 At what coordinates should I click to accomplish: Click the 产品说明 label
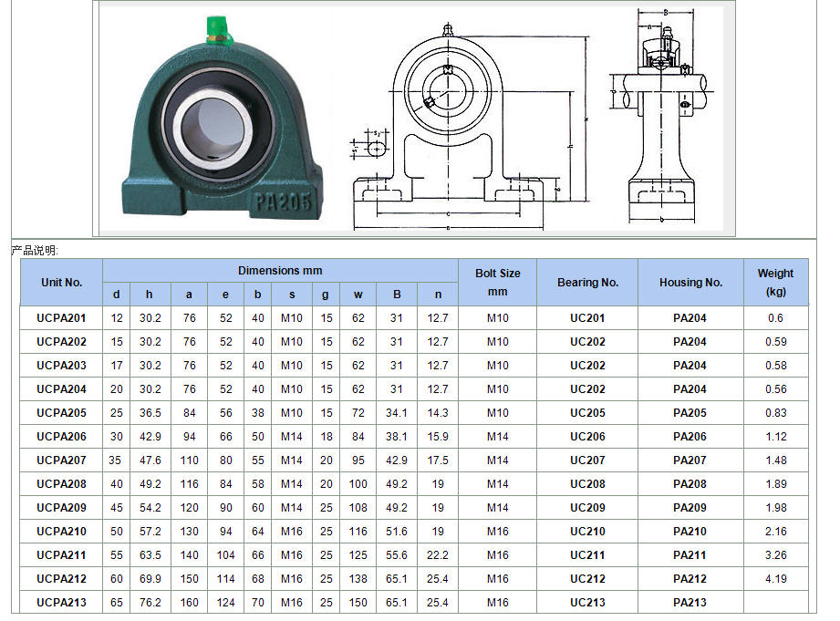pyautogui.click(x=35, y=250)
